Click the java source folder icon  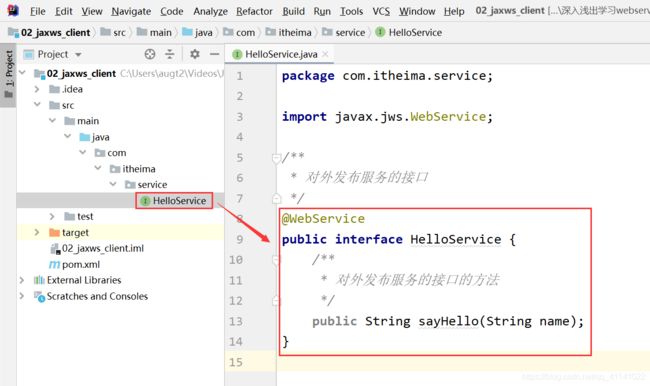85,137
